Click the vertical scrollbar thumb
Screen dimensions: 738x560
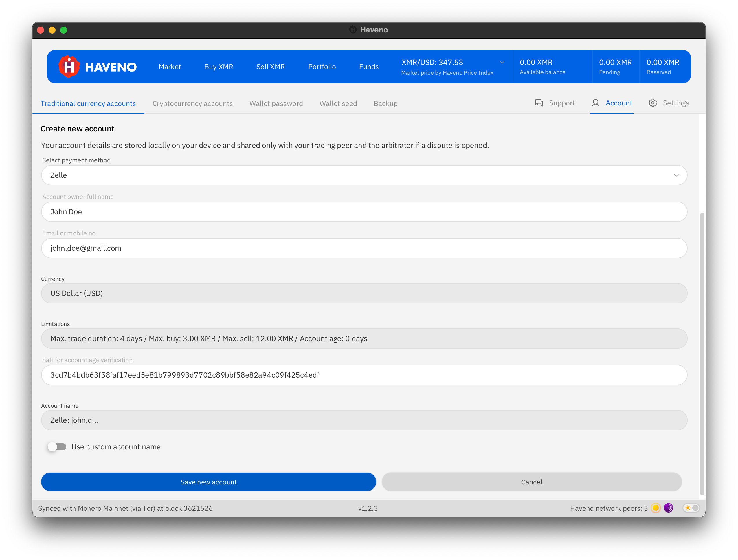coord(702,354)
